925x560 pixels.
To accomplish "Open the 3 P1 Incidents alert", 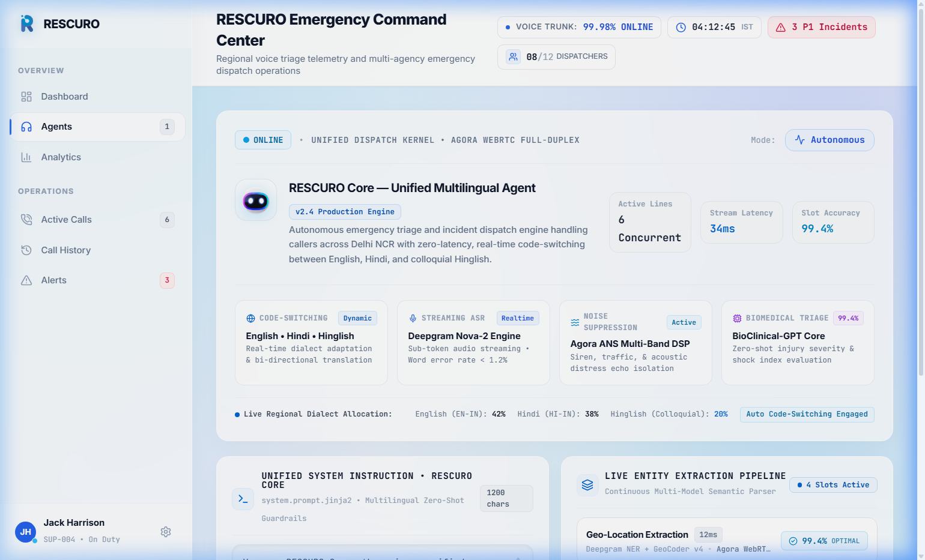I will 822,27.
